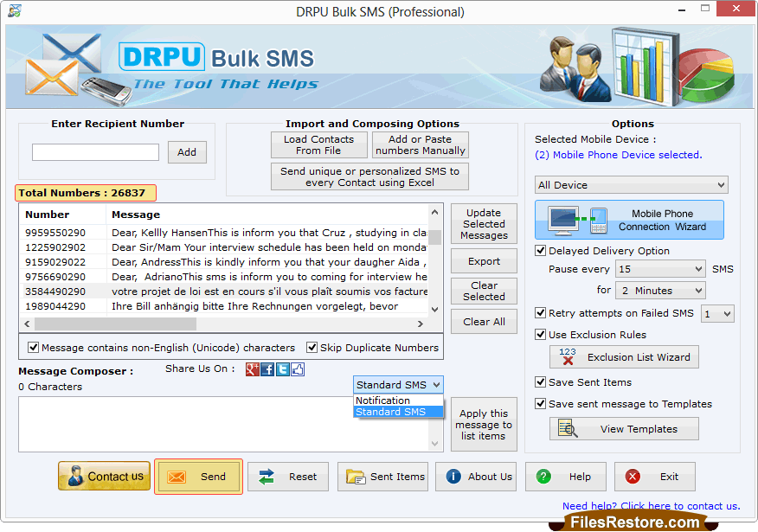Open the All Device dropdown
This screenshot has height=532, width=758.
[x=632, y=185]
